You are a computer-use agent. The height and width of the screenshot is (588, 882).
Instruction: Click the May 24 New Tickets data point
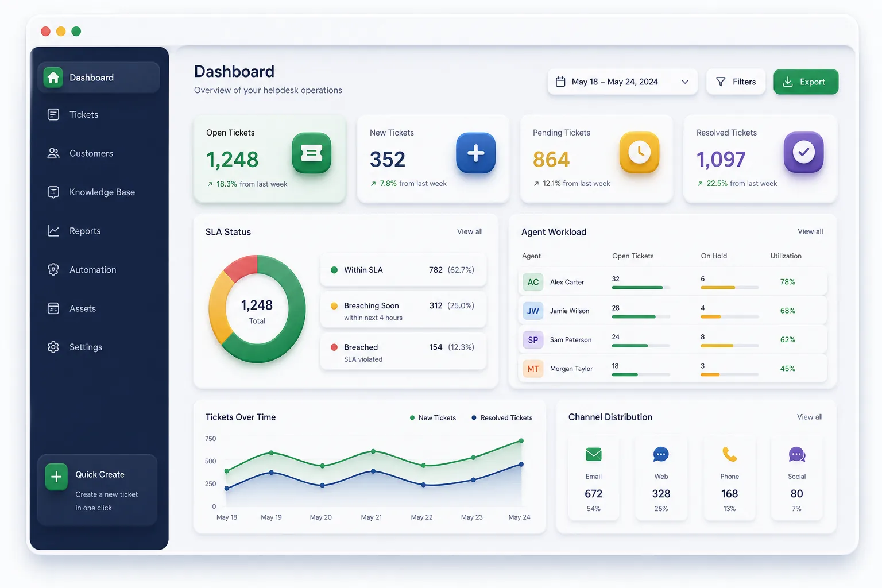521,441
